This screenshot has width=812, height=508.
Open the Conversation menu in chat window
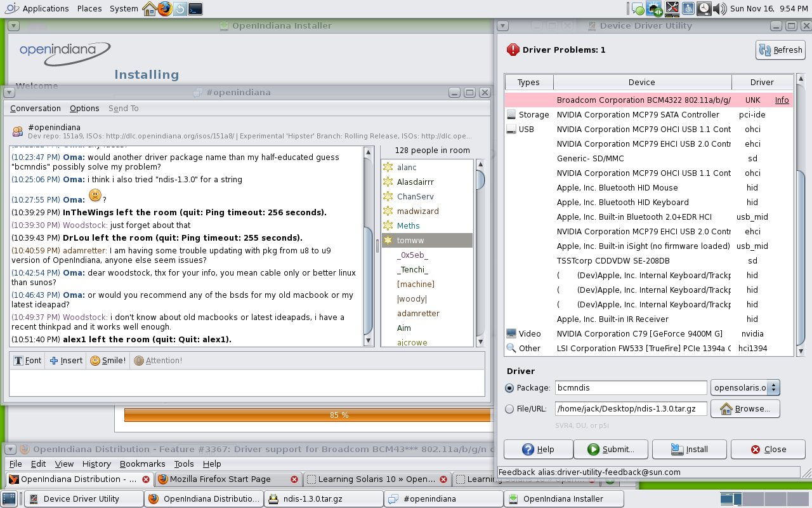tap(36, 109)
